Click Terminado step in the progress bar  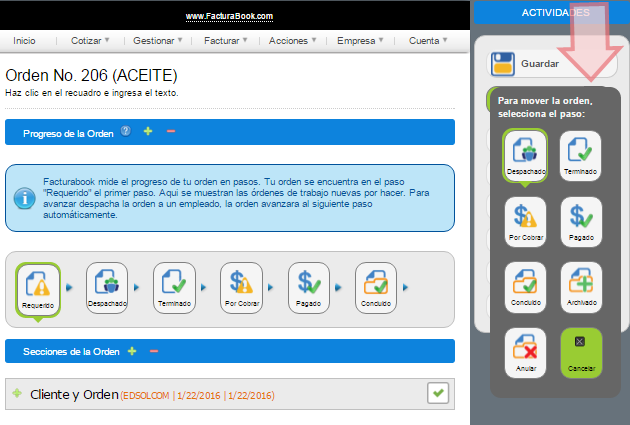174,288
